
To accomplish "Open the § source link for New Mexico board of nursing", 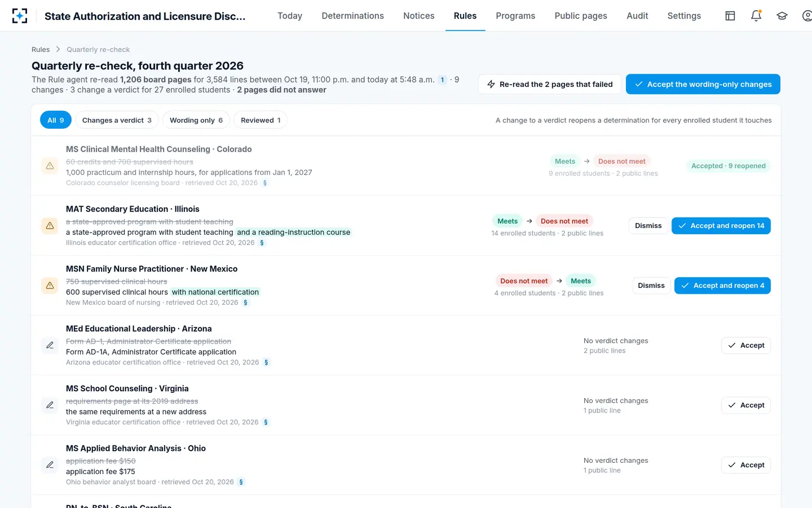I will click(x=245, y=303).
